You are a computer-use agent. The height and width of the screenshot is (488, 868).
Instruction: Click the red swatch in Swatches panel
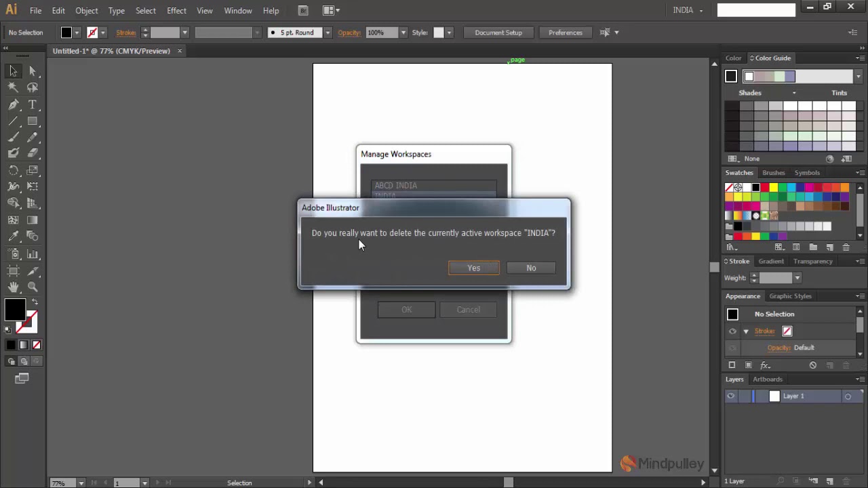[x=764, y=188]
